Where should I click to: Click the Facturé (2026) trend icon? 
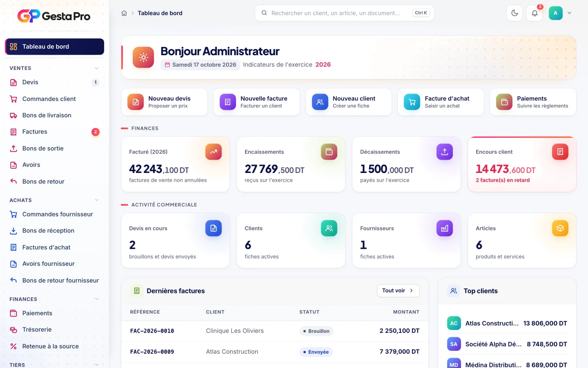click(214, 152)
